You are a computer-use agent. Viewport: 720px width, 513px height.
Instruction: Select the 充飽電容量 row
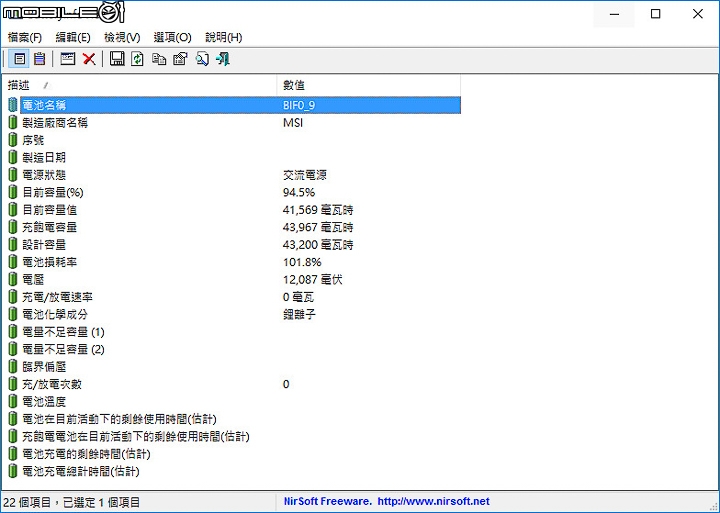[x=234, y=227]
